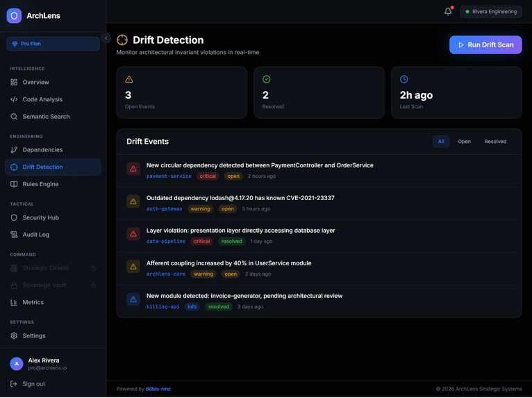
Task: Click the Rules Engine book icon
Action: [14, 184]
